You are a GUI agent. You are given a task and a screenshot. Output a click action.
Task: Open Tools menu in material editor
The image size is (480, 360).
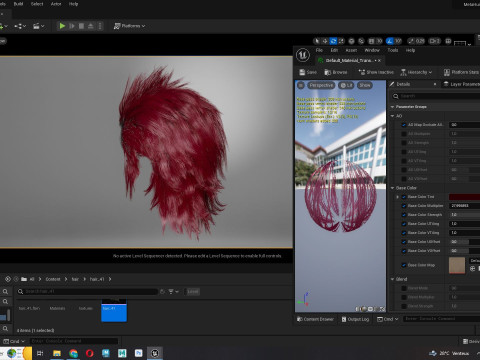[393, 50]
